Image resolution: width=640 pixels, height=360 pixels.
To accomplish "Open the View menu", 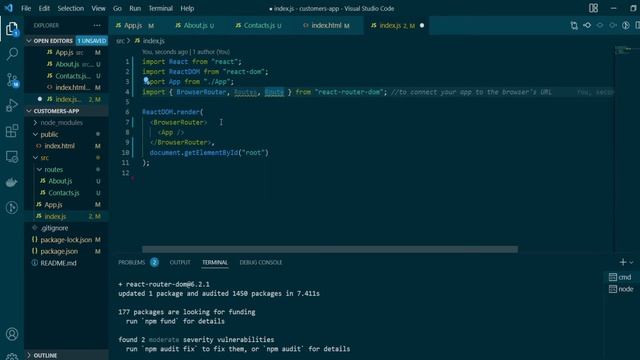I will click(x=98, y=8).
